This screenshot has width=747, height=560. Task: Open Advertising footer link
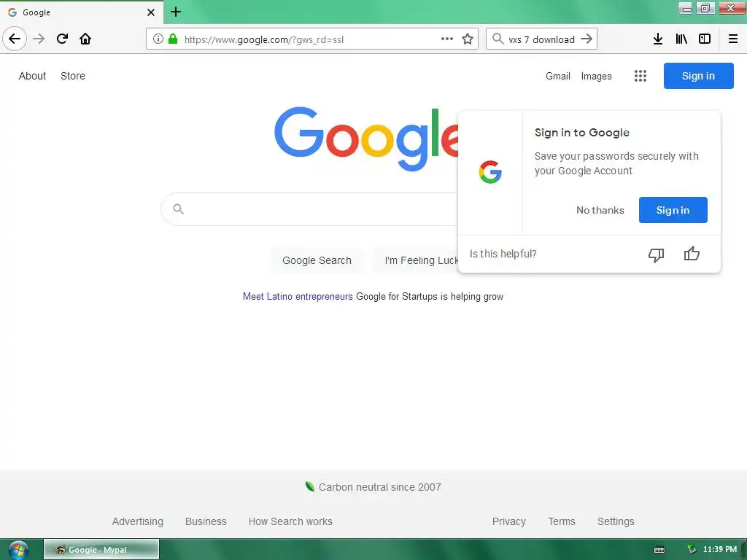[138, 521]
